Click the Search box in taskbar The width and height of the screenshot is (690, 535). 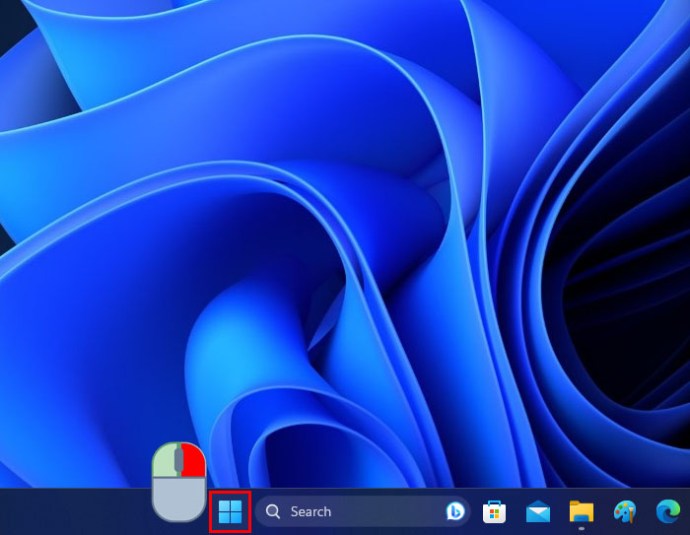point(363,511)
